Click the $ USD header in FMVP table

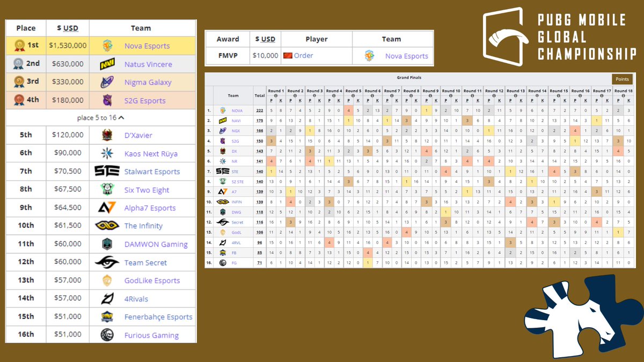click(265, 39)
